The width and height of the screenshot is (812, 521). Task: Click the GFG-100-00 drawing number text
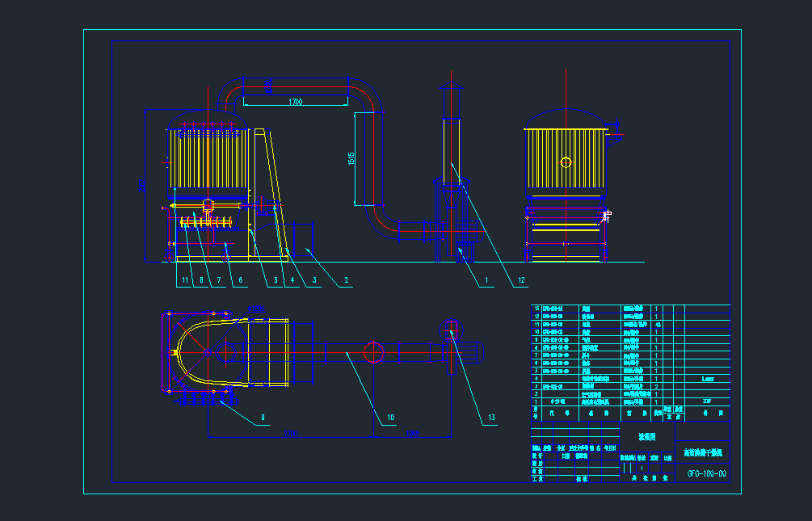(x=706, y=474)
